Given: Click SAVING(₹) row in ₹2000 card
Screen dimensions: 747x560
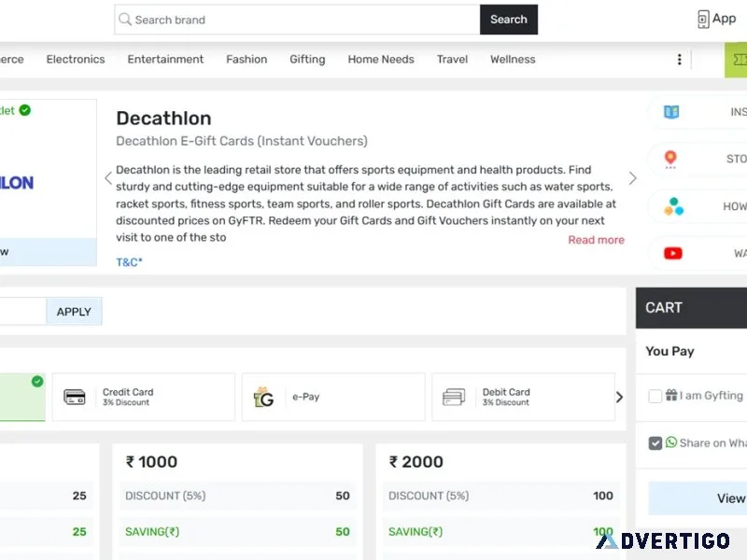Looking at the screenshot, I should tap(500, 532).
